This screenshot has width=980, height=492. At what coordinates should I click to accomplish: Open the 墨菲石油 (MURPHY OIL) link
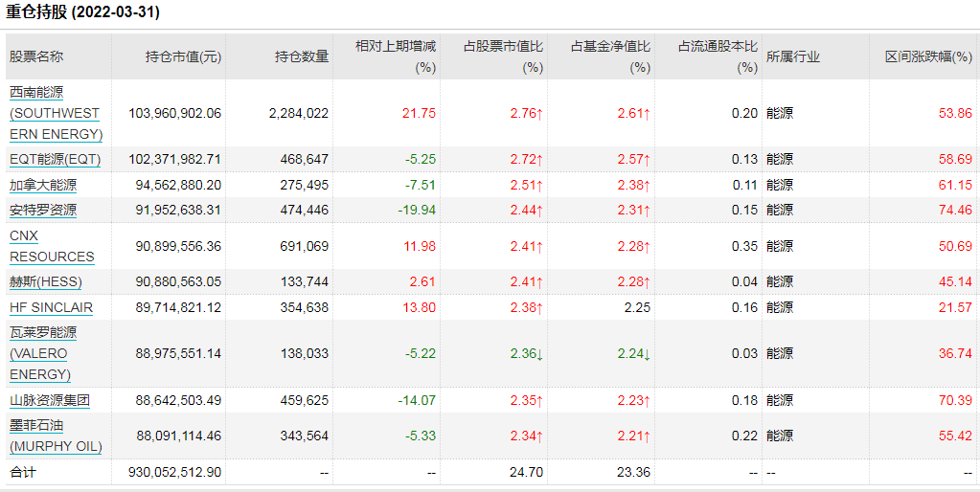point(55,436)
